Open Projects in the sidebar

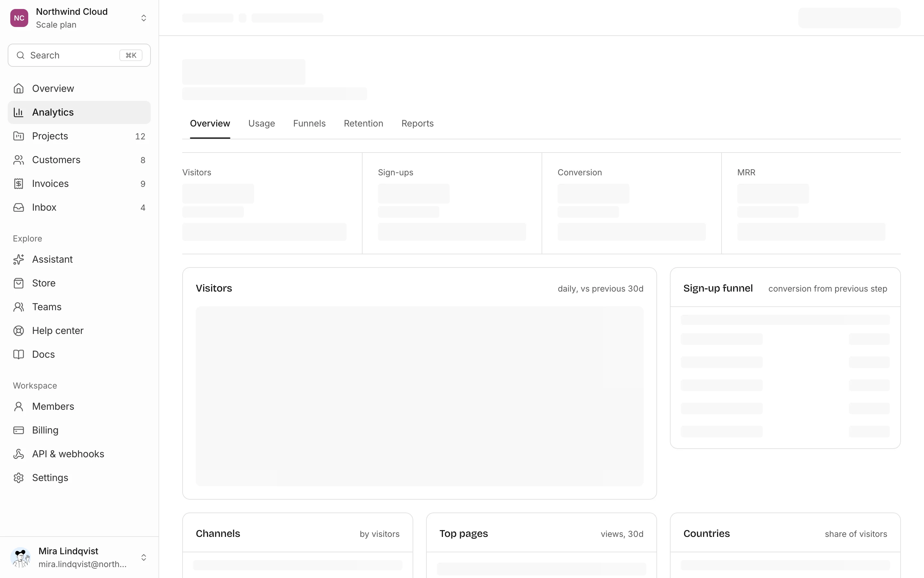pos(79,136)
